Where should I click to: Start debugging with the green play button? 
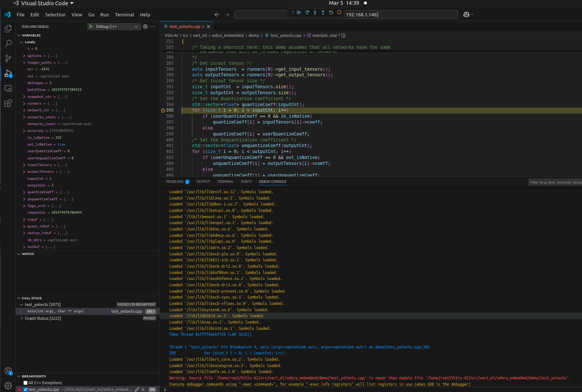[91, 26]
